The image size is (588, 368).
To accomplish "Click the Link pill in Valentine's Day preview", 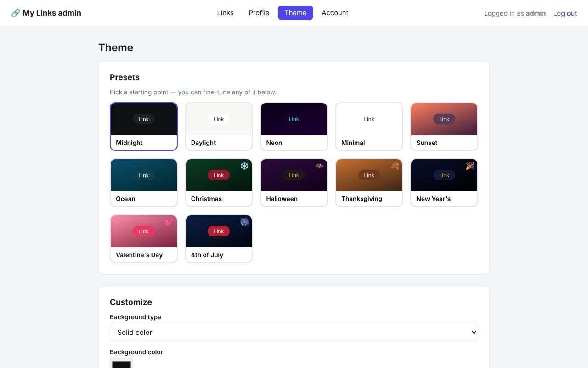I will click(x=144, y=231).
